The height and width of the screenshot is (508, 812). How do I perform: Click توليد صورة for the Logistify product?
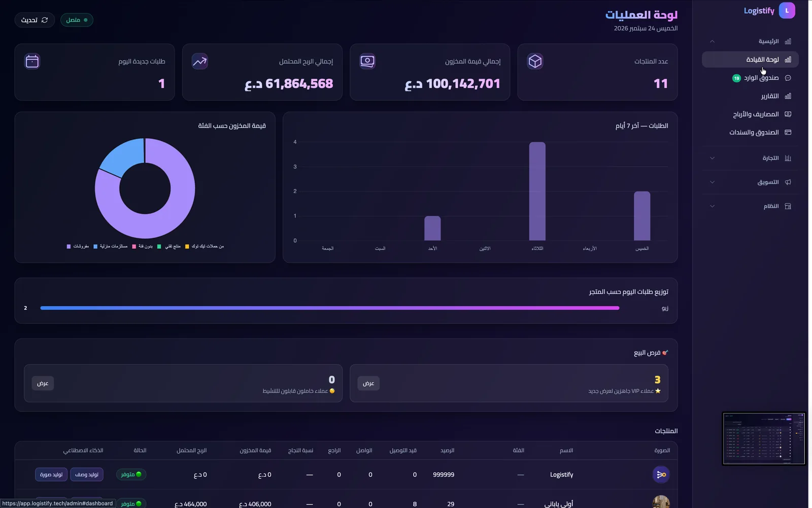[x=51, y=474]
